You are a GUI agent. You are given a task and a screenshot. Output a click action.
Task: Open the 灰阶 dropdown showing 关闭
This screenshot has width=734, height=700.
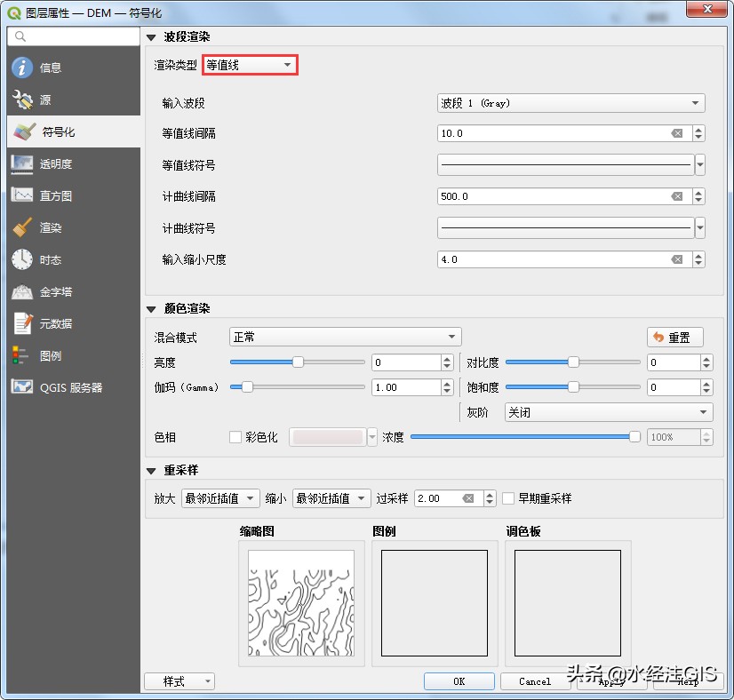609,412
